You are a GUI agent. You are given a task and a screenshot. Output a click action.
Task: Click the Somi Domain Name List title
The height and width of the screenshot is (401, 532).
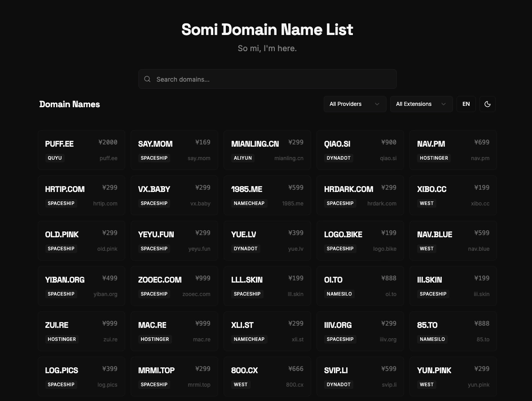tap(267, 30)
